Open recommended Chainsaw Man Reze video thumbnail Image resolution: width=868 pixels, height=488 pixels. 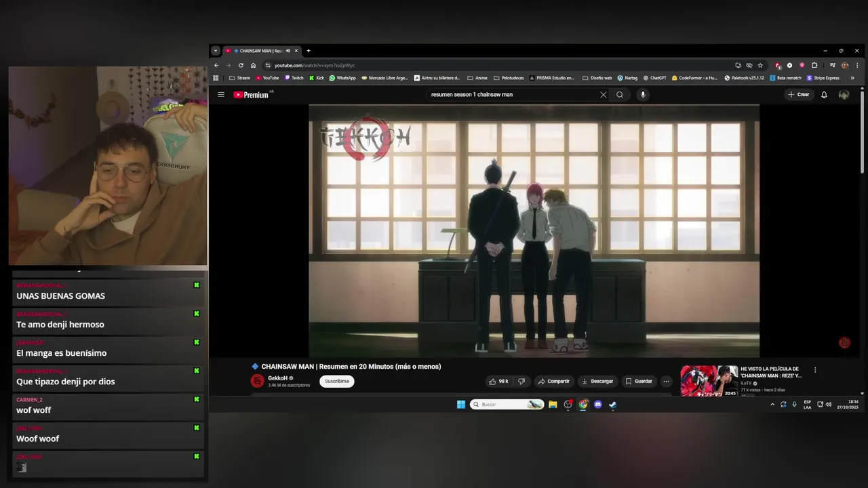pos(709,381)
